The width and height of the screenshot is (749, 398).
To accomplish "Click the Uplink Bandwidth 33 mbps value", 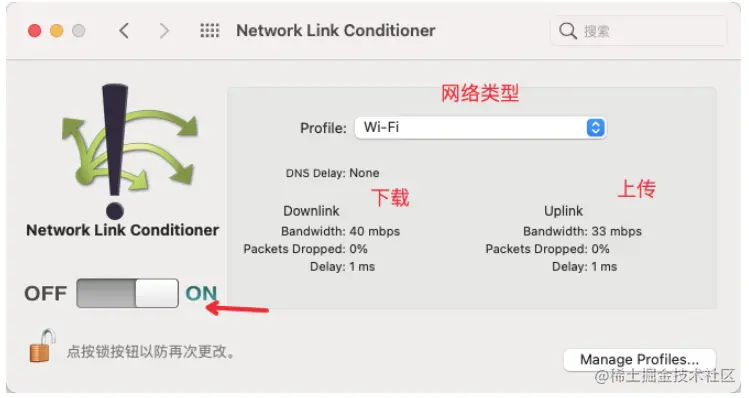I will point(617,231).
